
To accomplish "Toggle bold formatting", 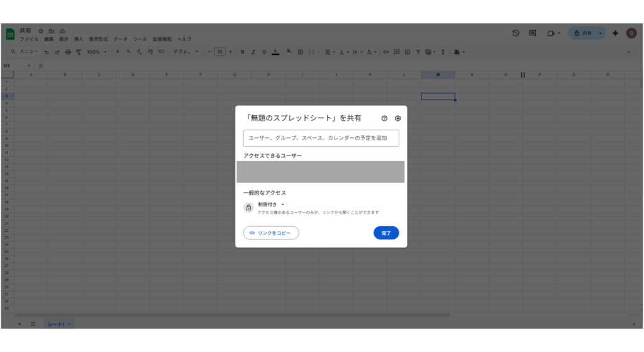I will [242, 52].
